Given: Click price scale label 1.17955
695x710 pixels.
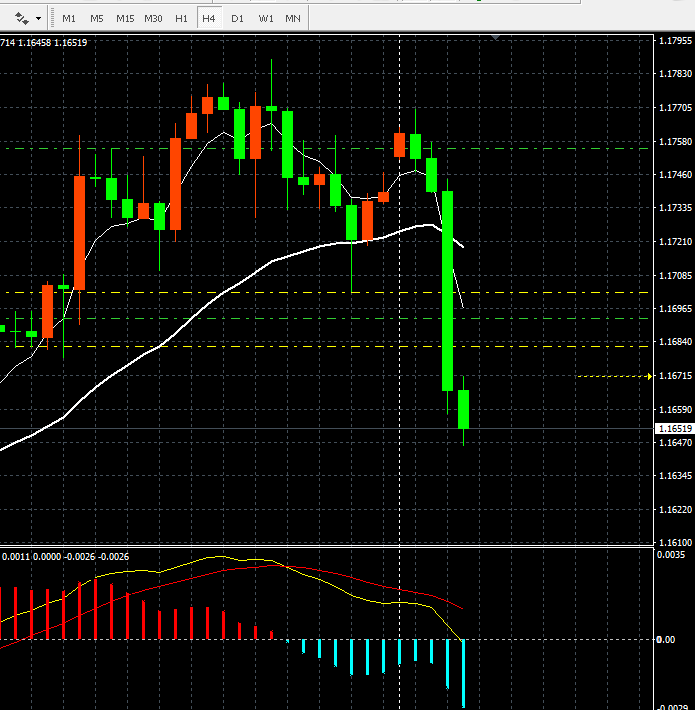Looking at the screenshot, I should (675, 41).
